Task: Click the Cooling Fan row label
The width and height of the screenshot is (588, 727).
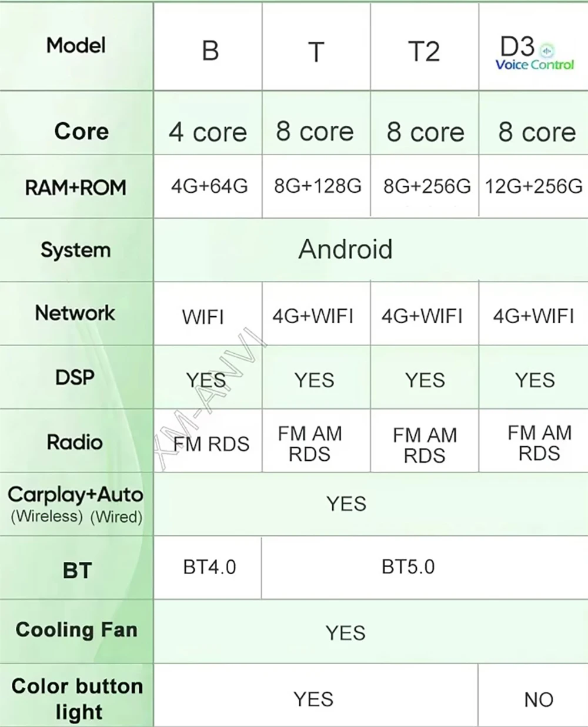Action: (x=76, y=630)
